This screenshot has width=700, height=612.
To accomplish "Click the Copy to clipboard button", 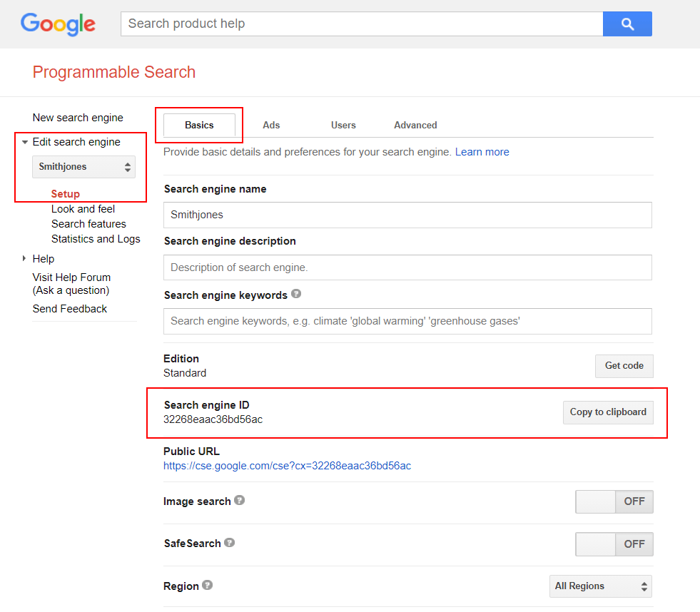I will (x=607, y=412).
